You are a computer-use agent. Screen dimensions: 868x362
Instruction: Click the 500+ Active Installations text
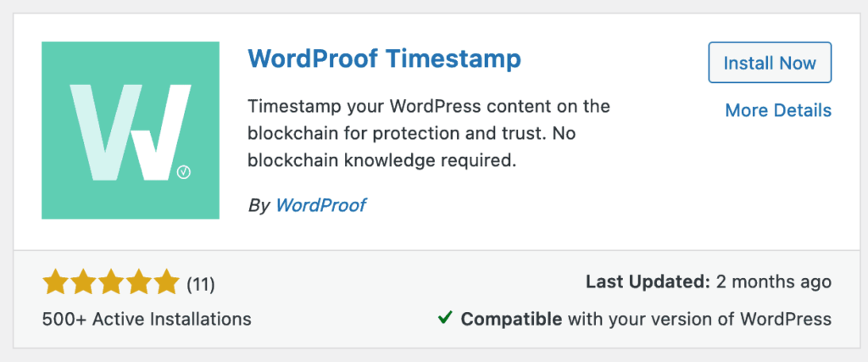point(147,320)
